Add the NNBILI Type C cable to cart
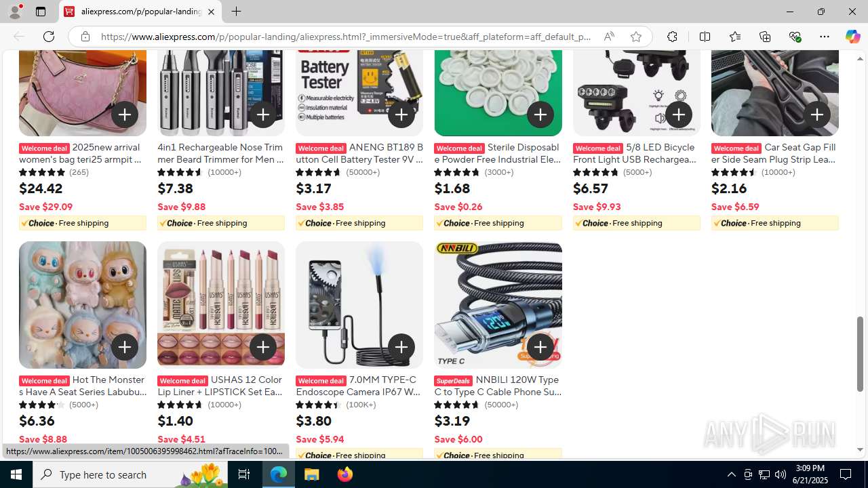The width and height of the screenshot is (868, 488). click(x=540, y=347)
